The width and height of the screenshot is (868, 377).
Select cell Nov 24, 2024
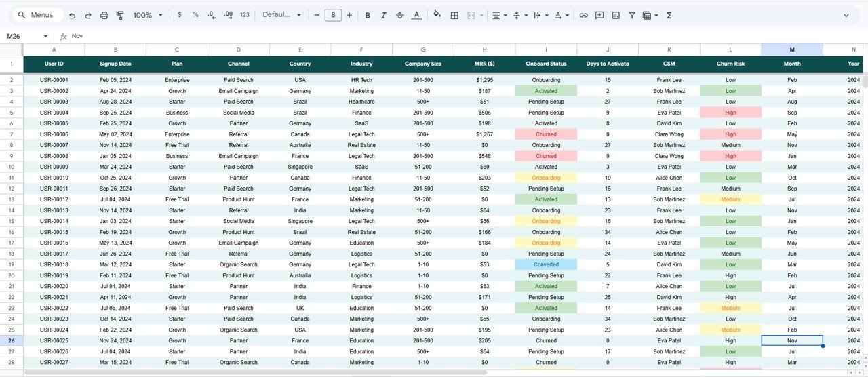click(115, 340)
